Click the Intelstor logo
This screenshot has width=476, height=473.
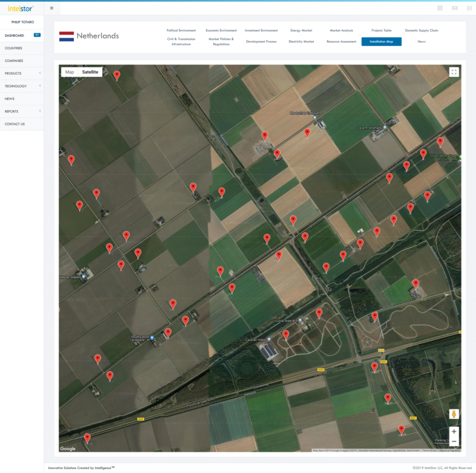(20, 7)
